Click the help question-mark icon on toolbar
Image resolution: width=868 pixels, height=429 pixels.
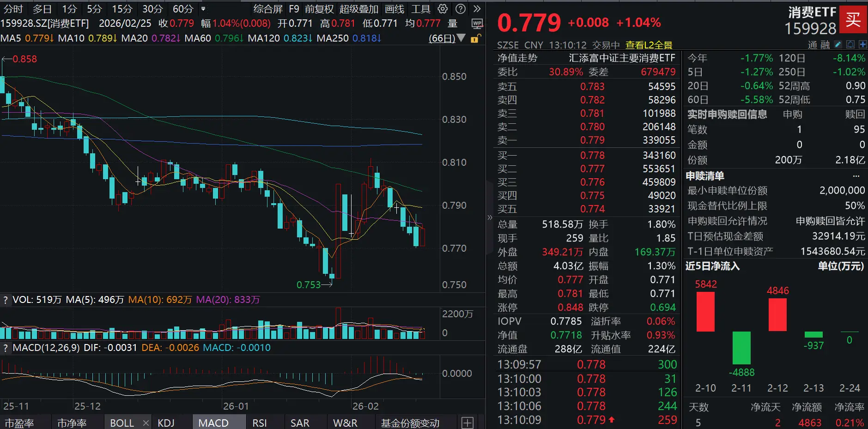click(x=460, y=9)
